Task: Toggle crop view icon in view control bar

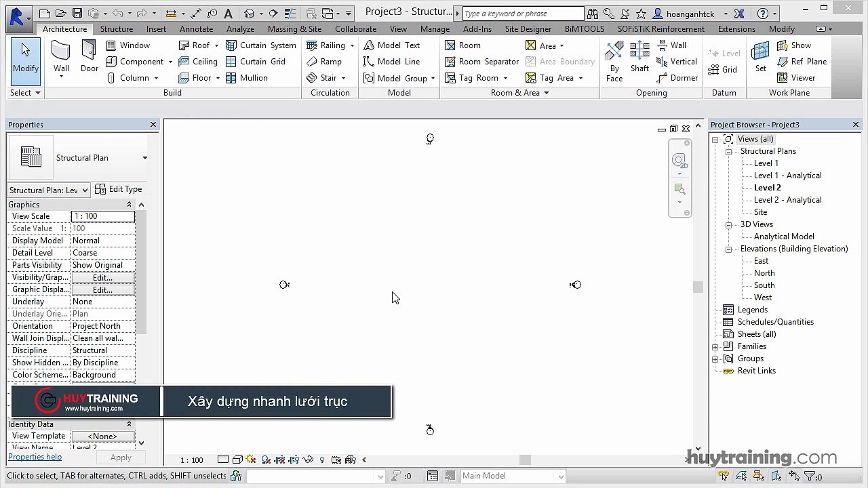Action: click(267, 460)
